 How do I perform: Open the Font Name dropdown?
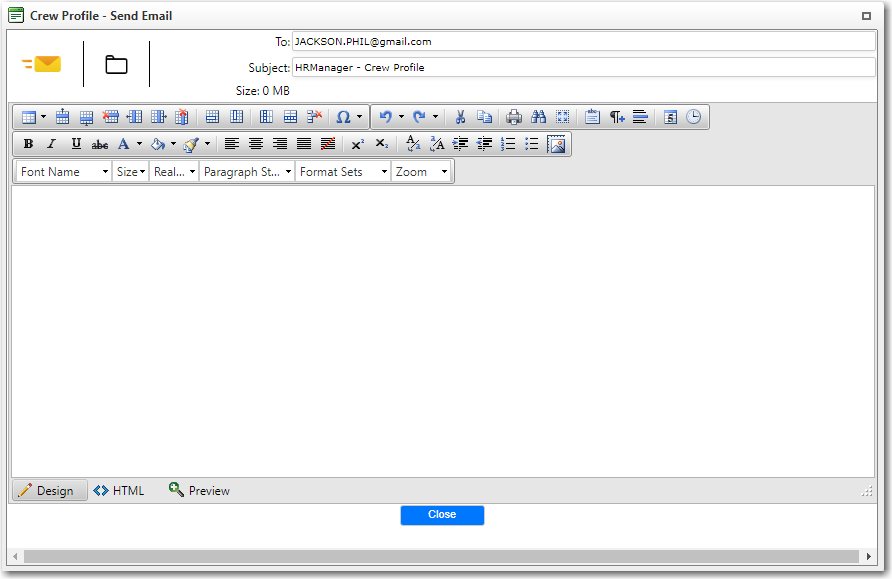pos(64,172)
